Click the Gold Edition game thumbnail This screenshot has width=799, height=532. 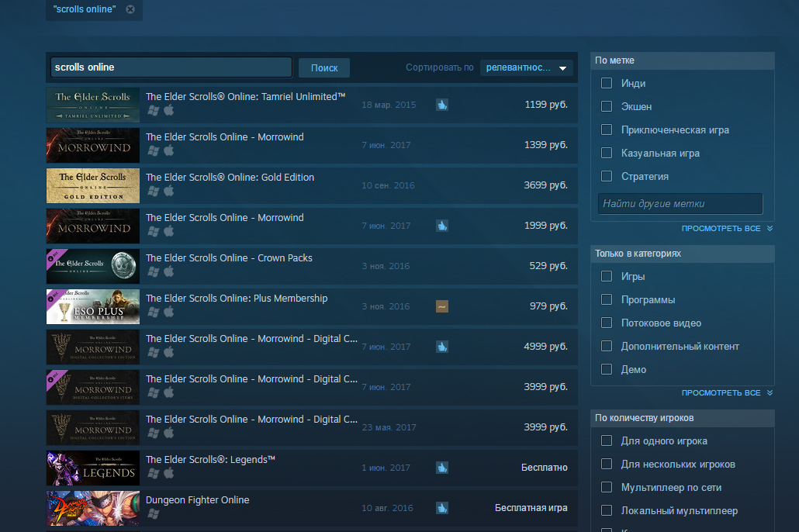93,186
